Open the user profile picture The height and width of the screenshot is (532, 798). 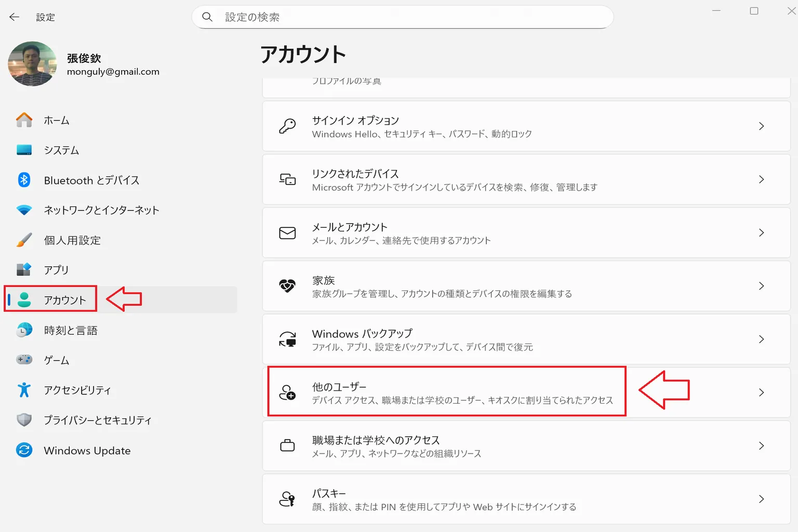(32, 64)
